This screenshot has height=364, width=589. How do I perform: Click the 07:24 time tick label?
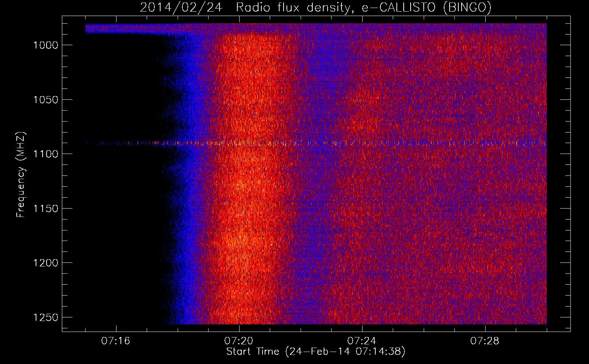coord(362,341)
